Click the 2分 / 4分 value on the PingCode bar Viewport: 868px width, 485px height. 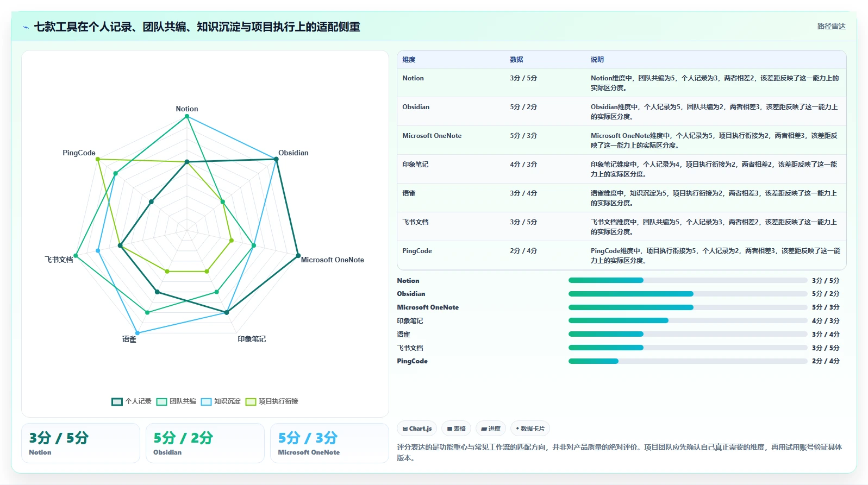(826, 361)
